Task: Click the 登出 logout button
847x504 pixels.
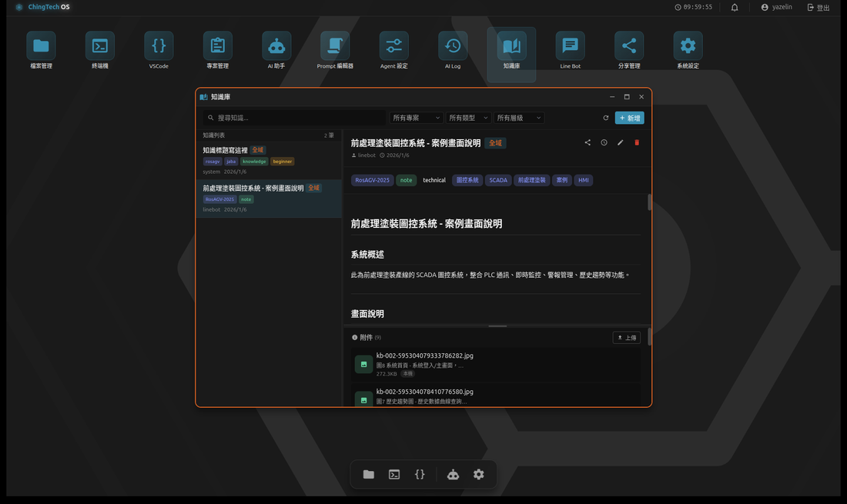Action: click(819, 8)
